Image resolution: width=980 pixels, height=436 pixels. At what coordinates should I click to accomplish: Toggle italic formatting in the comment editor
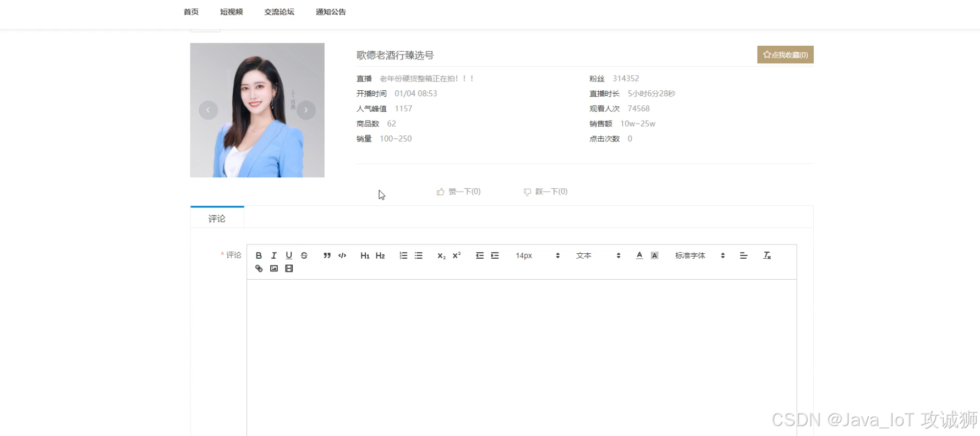coord(273,255)
